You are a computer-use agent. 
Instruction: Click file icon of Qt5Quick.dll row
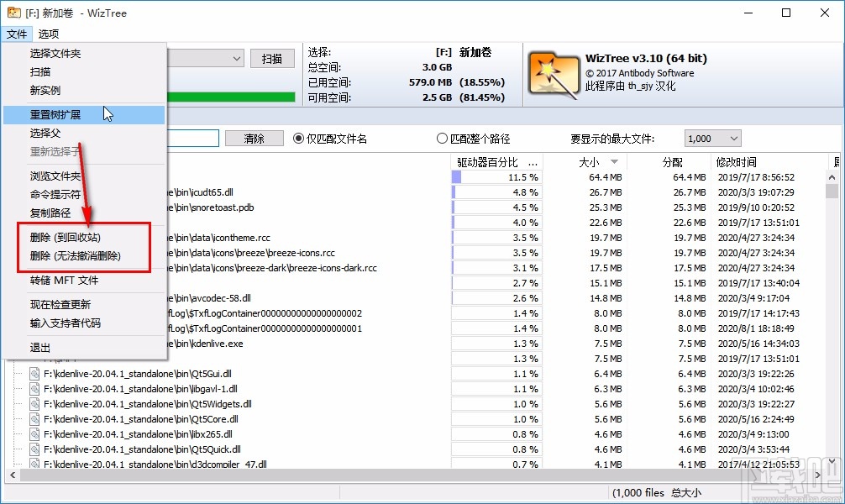34,449
